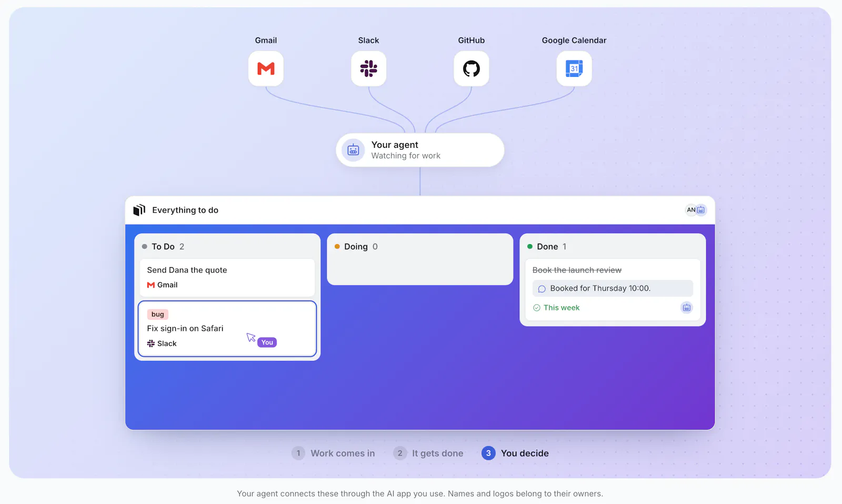Click the Slack integration icon

click(368, 68)
